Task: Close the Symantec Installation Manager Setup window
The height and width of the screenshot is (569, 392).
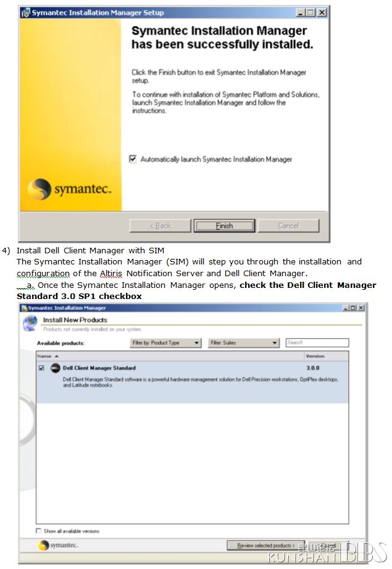Action: click(x=322, y=13)
